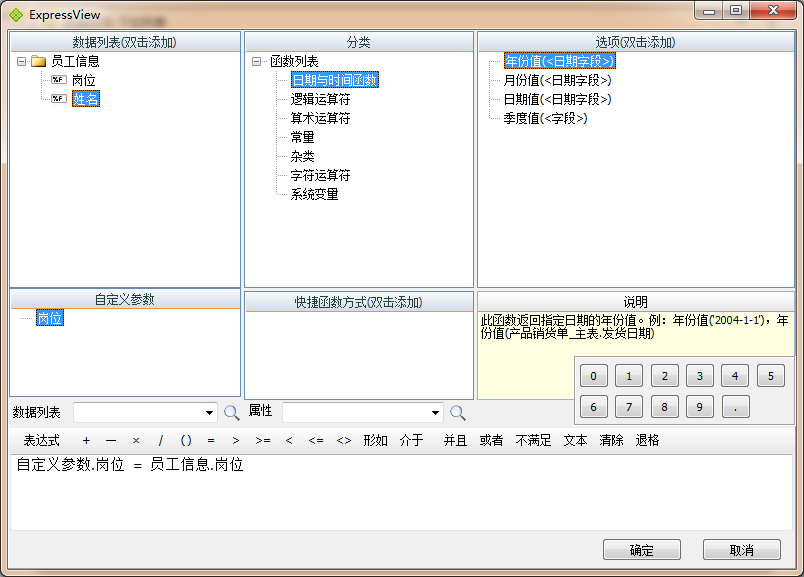This screenshot has width=804, height=577.
Task: Click 退格 backspace button
Action: [x=647, y=440]
